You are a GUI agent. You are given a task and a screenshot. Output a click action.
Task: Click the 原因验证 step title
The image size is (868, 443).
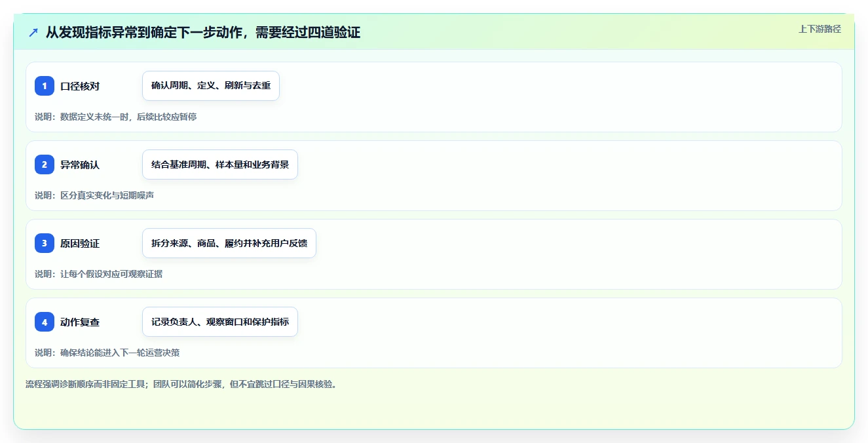coord(80,244)
